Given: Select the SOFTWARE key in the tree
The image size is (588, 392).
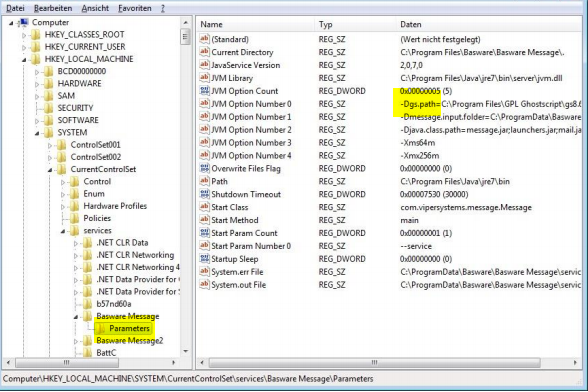Looking at the screenshot, I should tap(78, 120).
